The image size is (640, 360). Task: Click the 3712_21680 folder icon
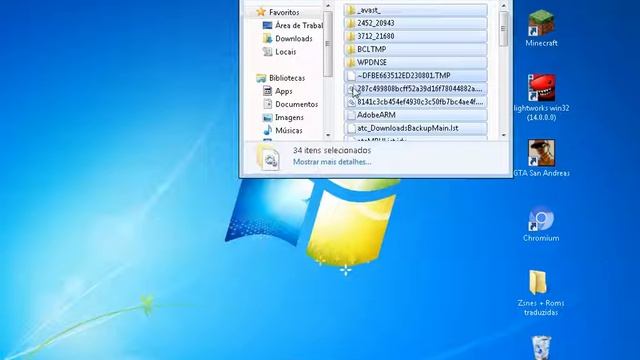point(351,36)
